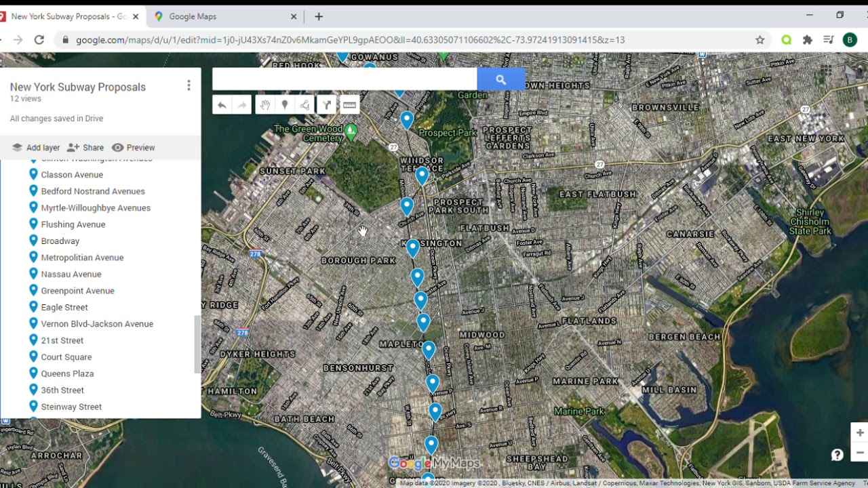
Task: Select Nassau Avenue list item
Action: click(71, 274)
